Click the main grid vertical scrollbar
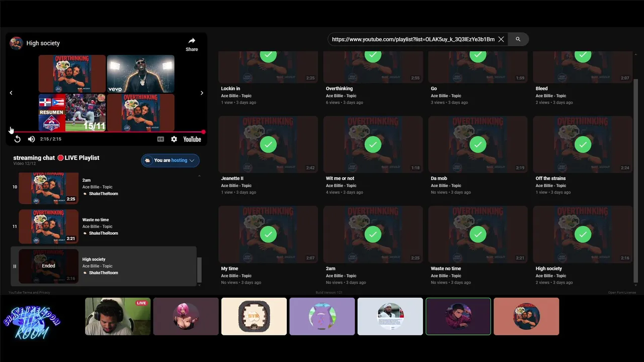 point(635,180)
